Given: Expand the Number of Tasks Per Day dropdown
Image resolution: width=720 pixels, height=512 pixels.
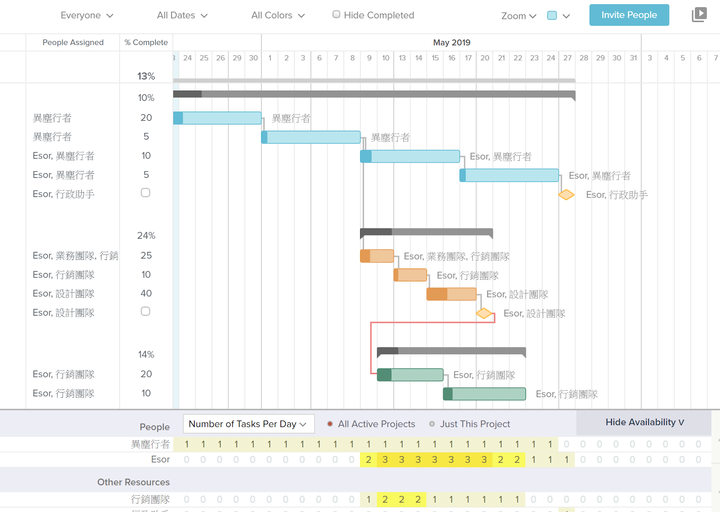Looking at the screenshot, I should tap(248, 424).
